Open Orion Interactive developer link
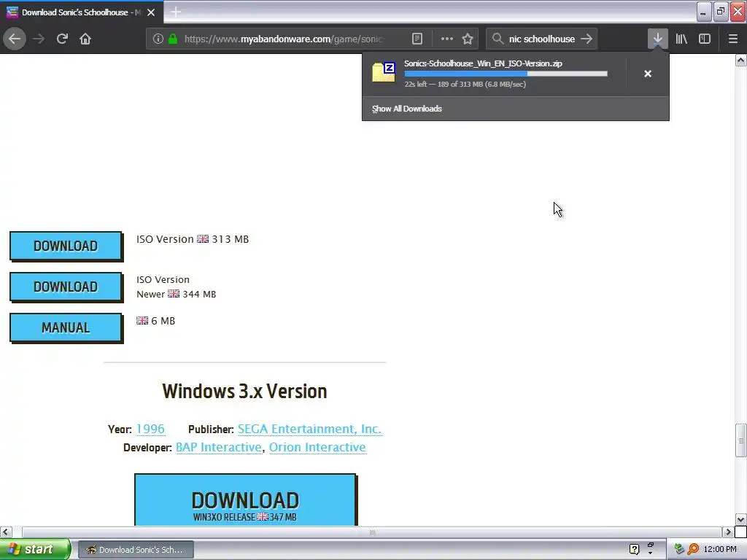 point(317,448)
